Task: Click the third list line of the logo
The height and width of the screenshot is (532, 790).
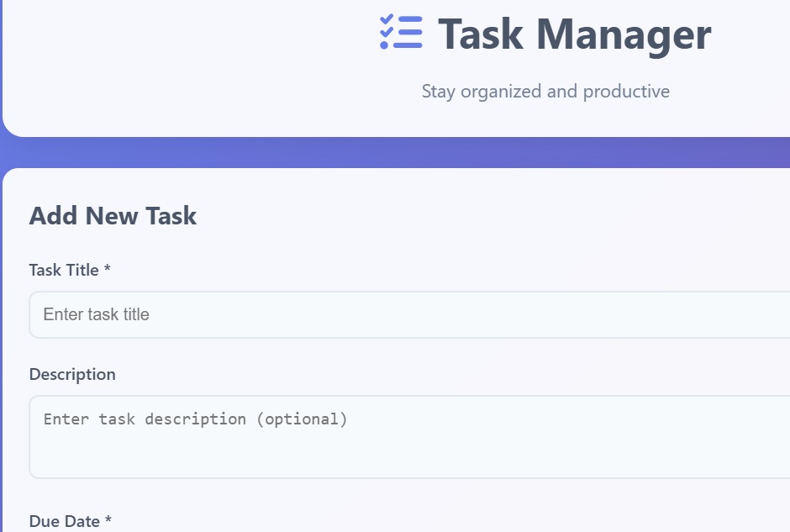Action: pyautogui.click(x=408, y=45)
